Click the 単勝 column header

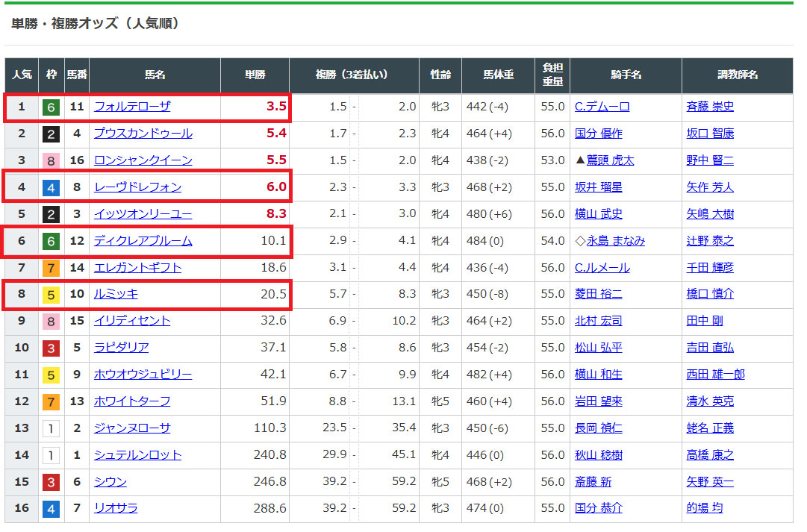pyautogui.click(x=255, y=75)
